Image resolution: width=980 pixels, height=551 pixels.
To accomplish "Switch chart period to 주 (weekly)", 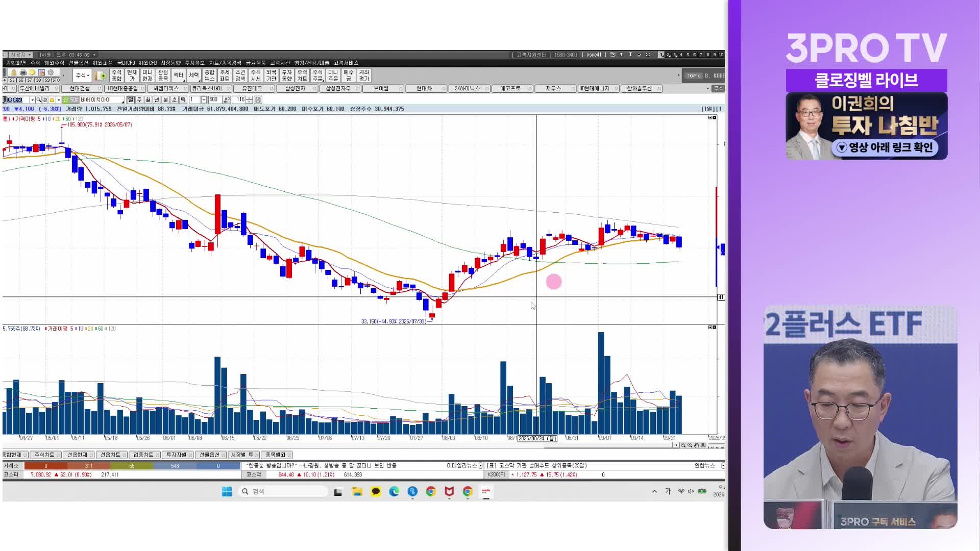I will tap(139, 100).
